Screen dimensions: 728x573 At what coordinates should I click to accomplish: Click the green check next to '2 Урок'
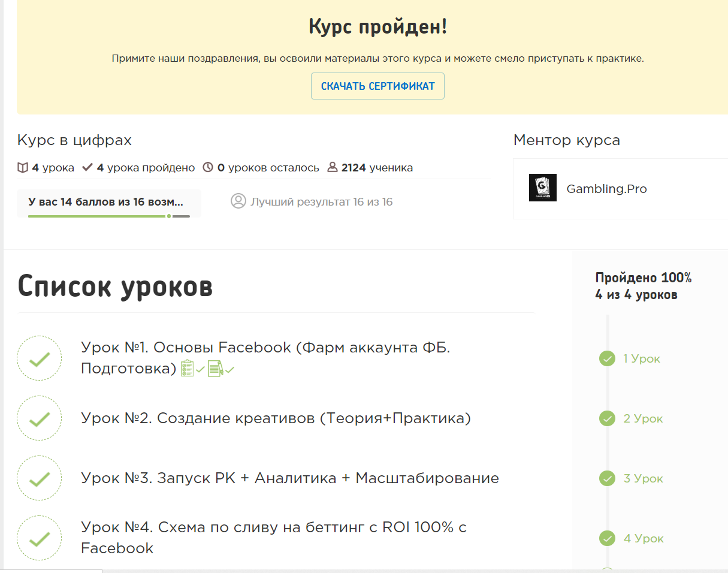pyautogui.click(x=607, y=418)
